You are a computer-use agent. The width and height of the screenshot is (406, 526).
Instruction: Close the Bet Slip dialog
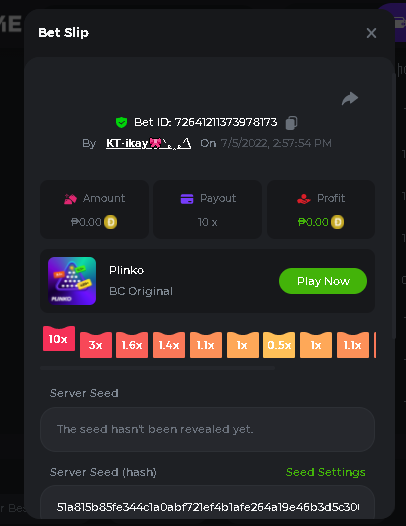click(371, 33)
